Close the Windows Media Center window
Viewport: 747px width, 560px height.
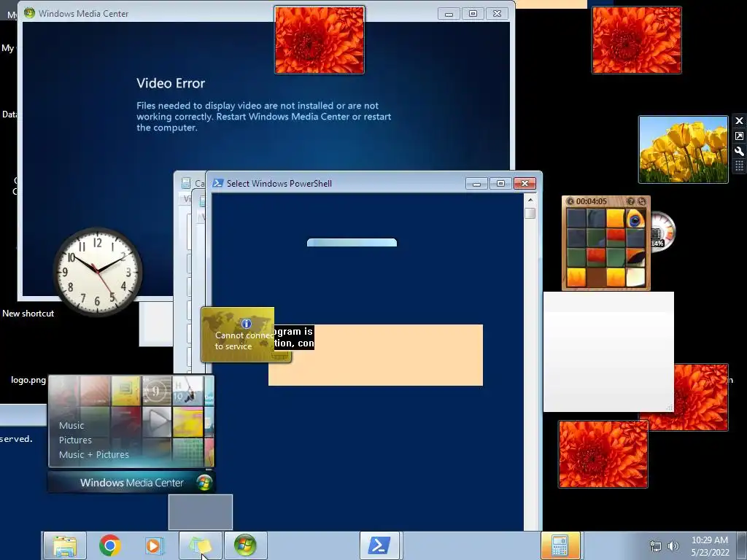point(497,14)
